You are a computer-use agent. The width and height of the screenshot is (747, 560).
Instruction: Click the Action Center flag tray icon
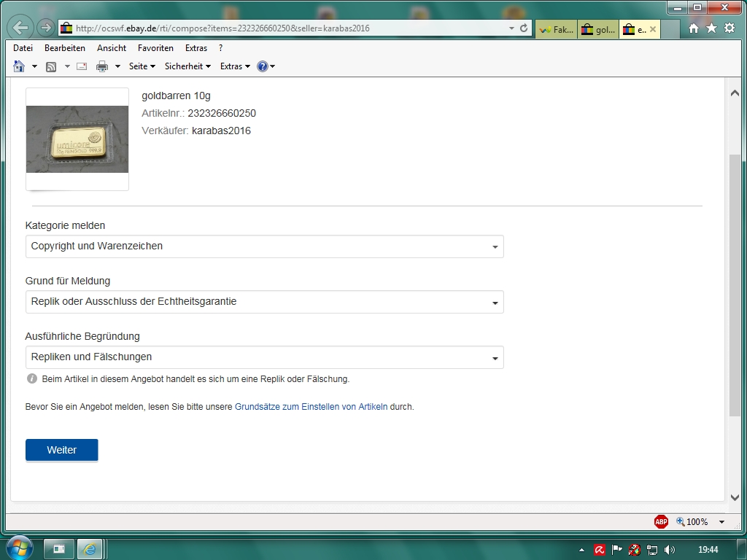(616, 550)
